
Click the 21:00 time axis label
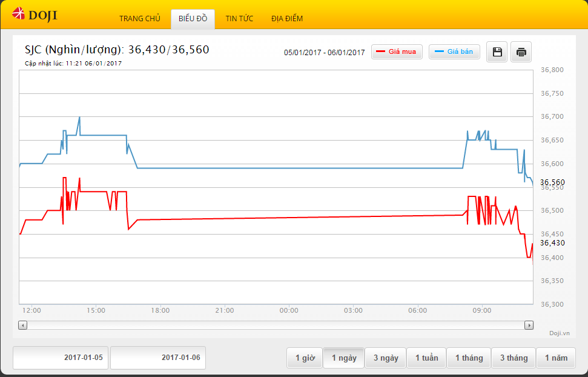pos(225,310)
